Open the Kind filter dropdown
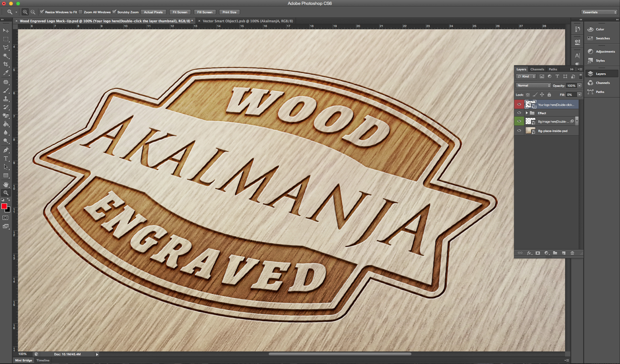Image resolution: width=620 pixels, height=364 pixels. pos(526,76)
